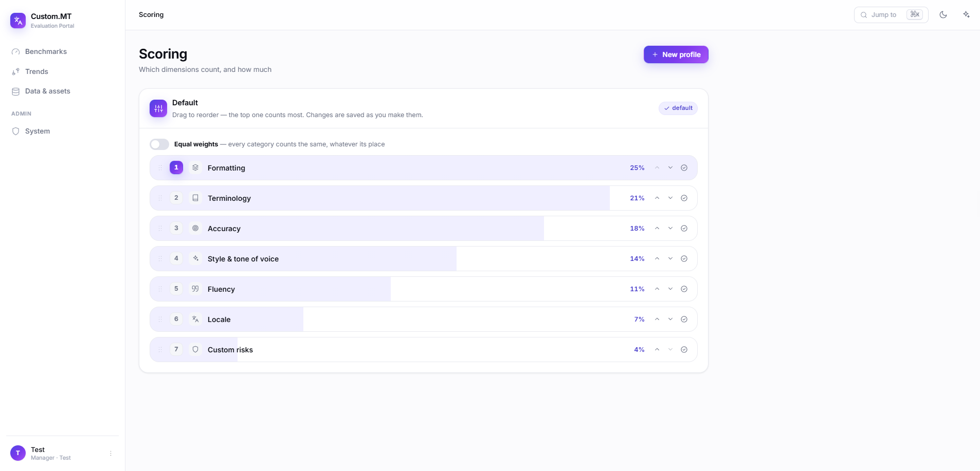Click the Scoring breadcrumb title
The width and height of the screenshot is (980, 471).
pyautogui.click(x=151, y=14)
